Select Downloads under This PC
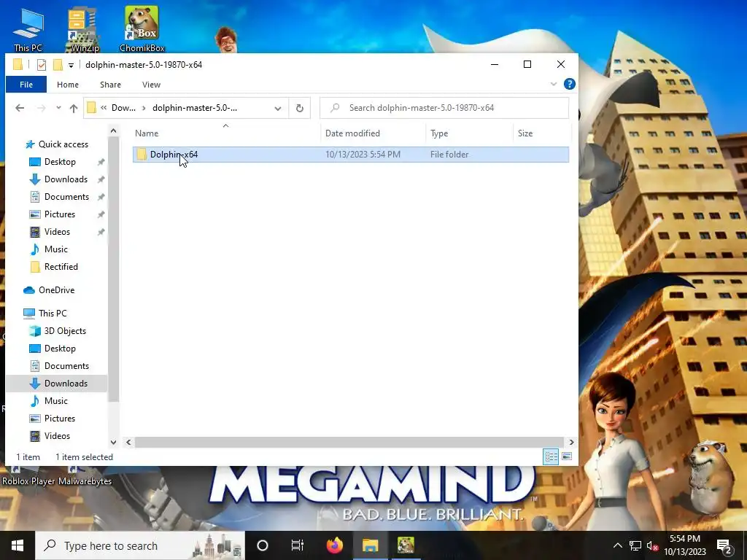Viewport: 747px width, 560px height. pos(66,384)
